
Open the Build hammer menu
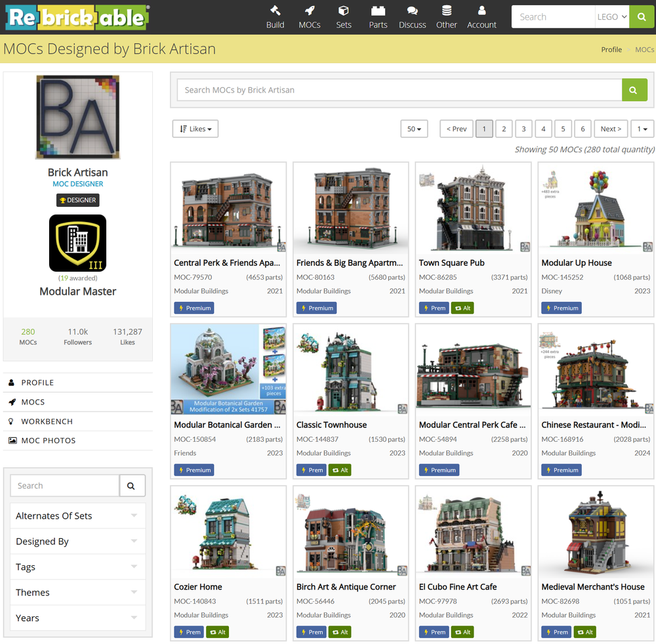click(275, 17)
